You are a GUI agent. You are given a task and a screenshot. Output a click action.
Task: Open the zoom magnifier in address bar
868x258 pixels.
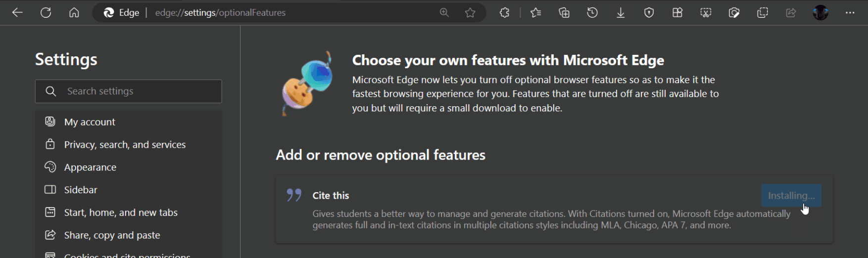444,13
